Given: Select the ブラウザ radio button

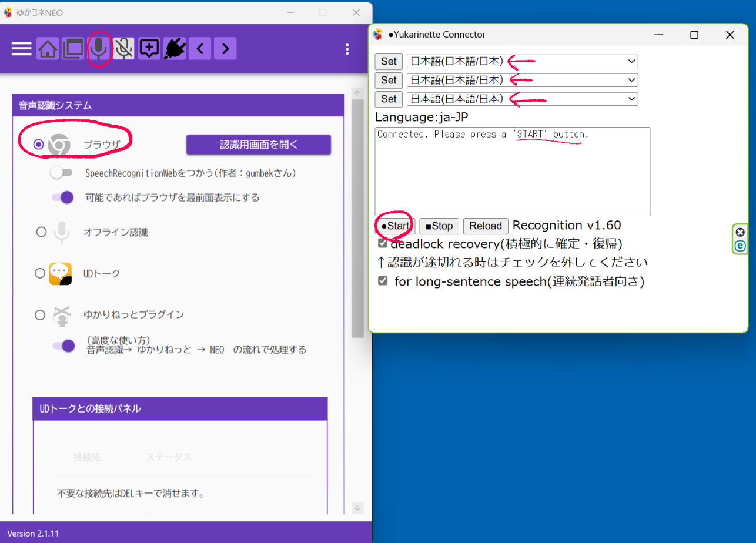Looking at the screenshot, I should pyautogui.click(x=39, y=145).
